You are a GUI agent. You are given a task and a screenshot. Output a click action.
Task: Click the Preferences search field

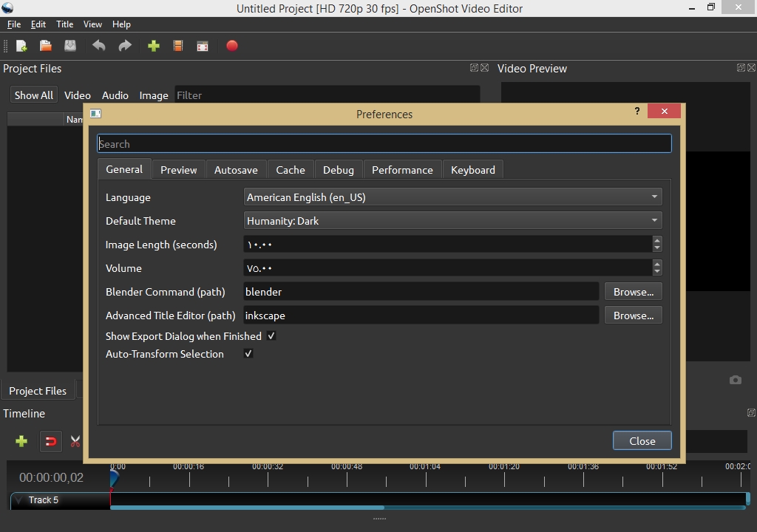pos(384,143)
